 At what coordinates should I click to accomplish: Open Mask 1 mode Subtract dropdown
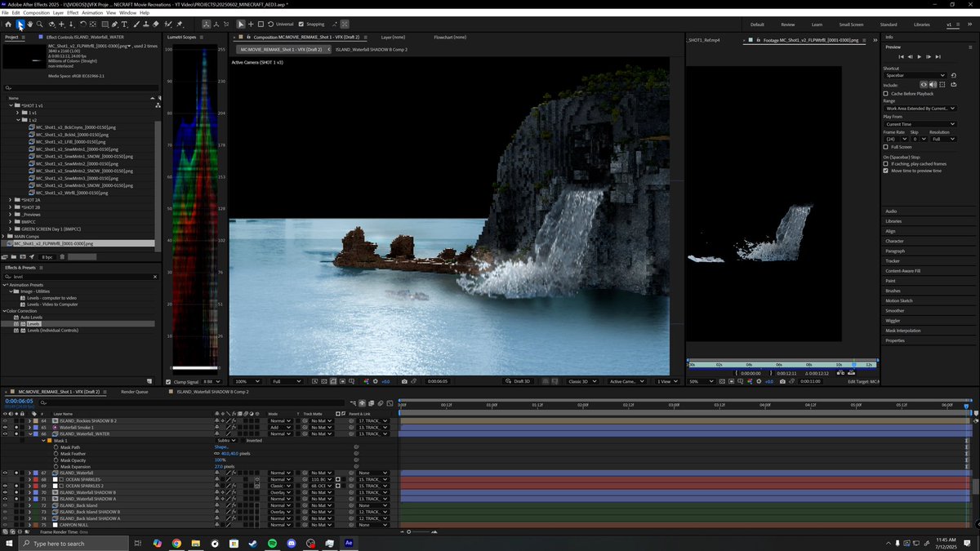225,441
